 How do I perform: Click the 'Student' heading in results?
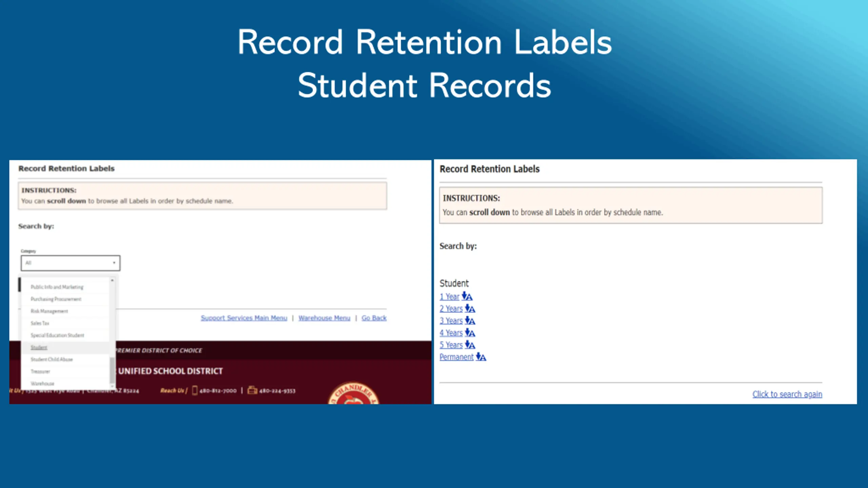coord(454,283)
